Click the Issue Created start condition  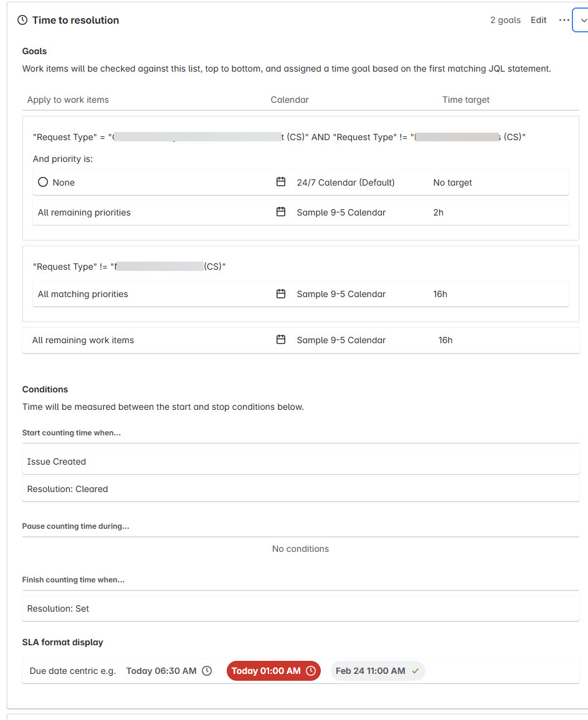pyautogui.click(x=300, y=462)
